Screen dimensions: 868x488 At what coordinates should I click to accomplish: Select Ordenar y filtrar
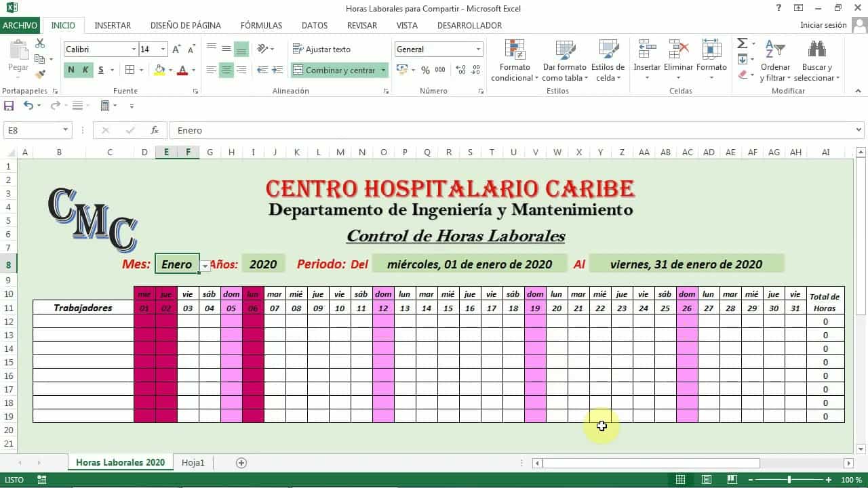[775, 60]
